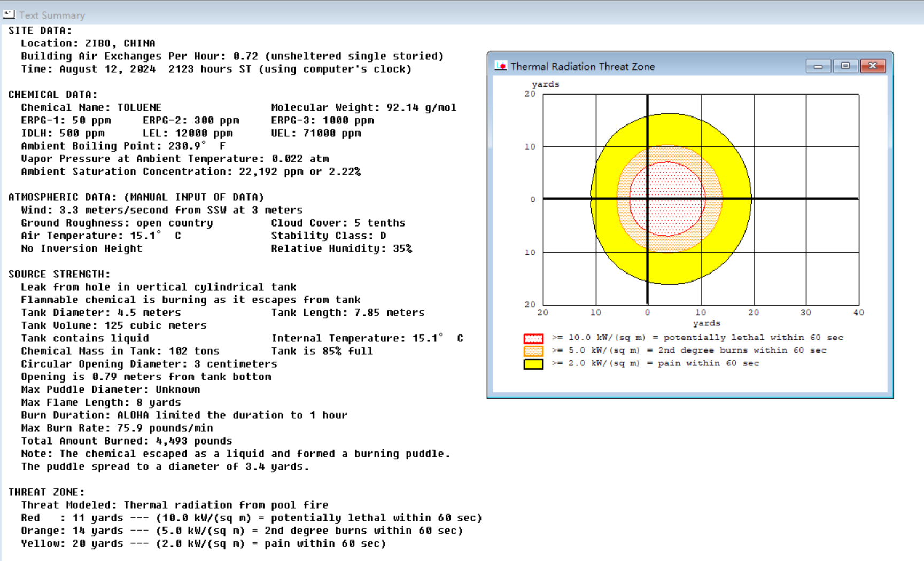Click 'Location: ZIBO, CHINA' line
The image size is (924, 561).
tap(88, 43)
